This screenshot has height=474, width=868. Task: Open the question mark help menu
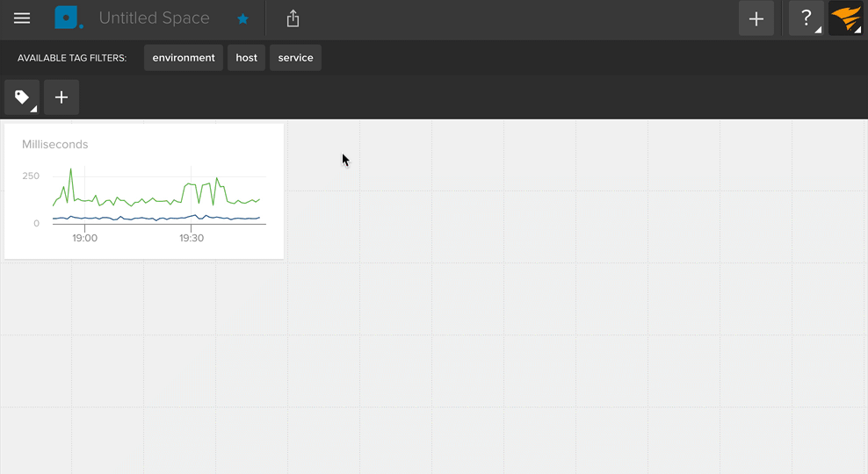806,18
